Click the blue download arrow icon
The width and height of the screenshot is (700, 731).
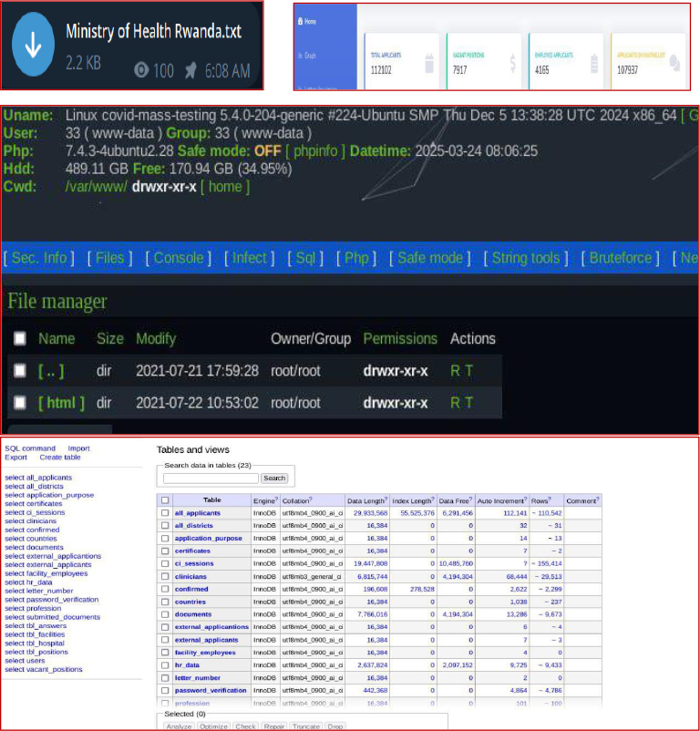pos(34,47)
